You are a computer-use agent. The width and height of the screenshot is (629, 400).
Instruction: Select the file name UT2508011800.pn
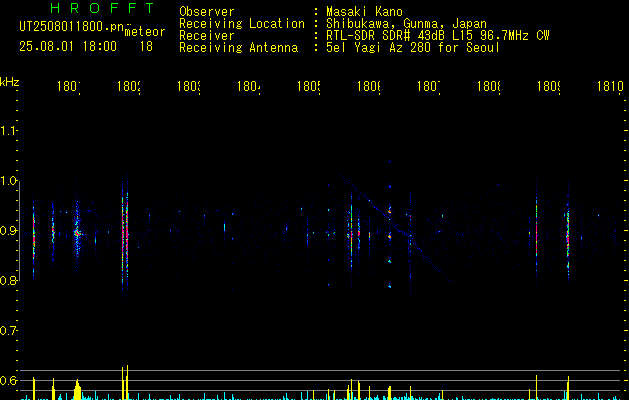point(71,26)
